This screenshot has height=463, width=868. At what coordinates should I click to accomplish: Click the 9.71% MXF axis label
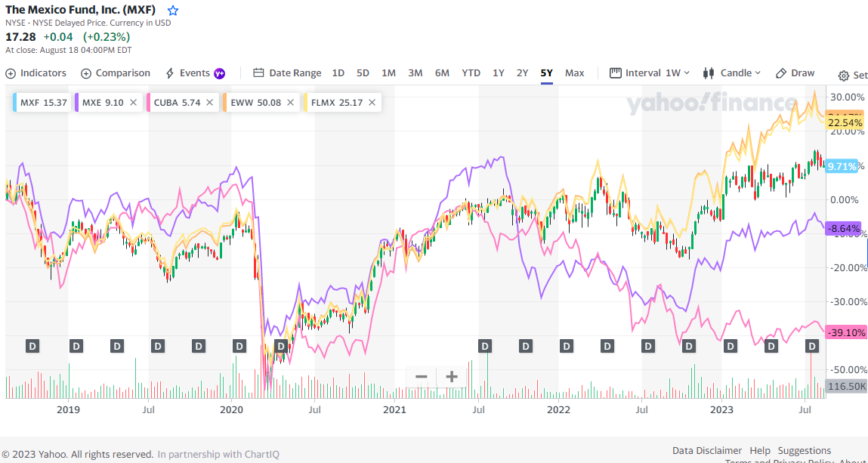(842, 165)
